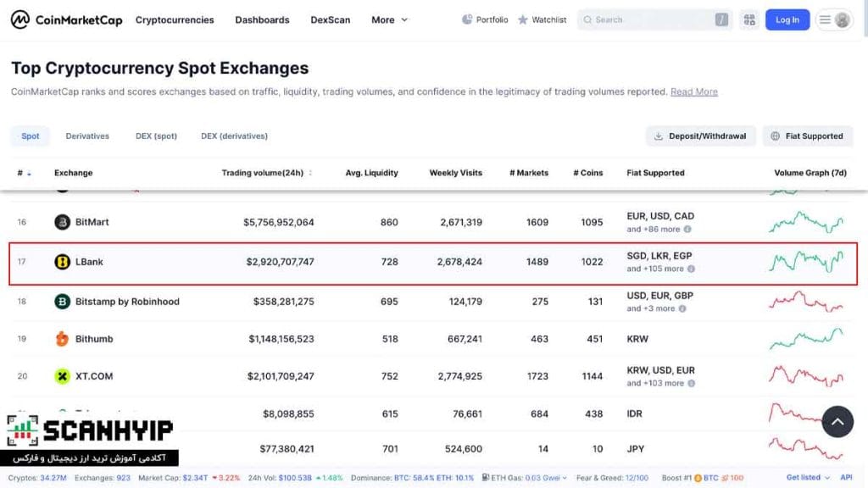Click the Bitstamp by Robinhood logo
Viewport: 868px width, 488px height.
(x=62, y=302)
